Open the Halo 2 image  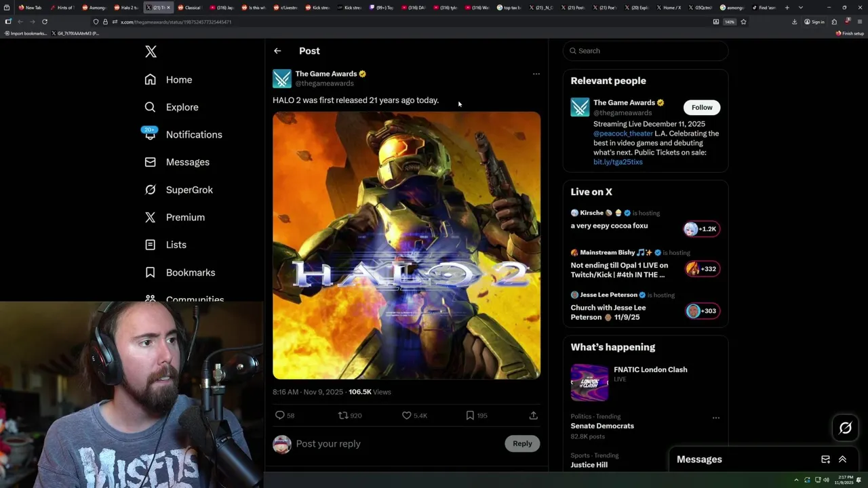tap(406, 245)
